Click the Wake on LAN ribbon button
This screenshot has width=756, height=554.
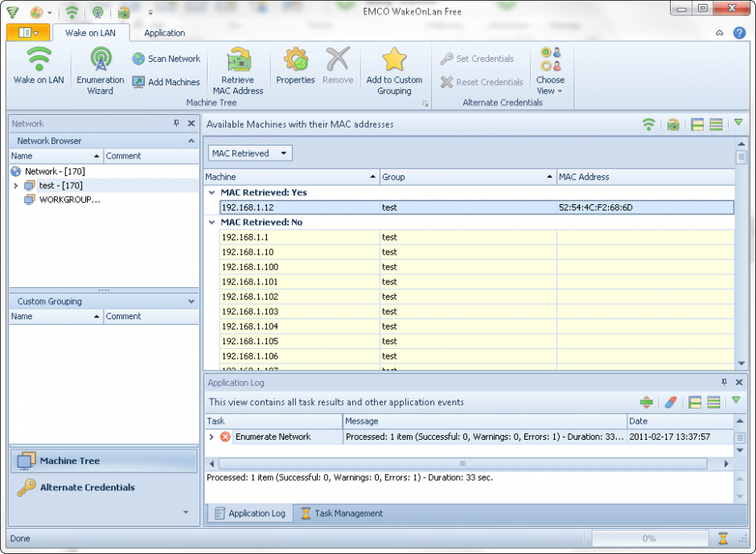tap(39, 66)
